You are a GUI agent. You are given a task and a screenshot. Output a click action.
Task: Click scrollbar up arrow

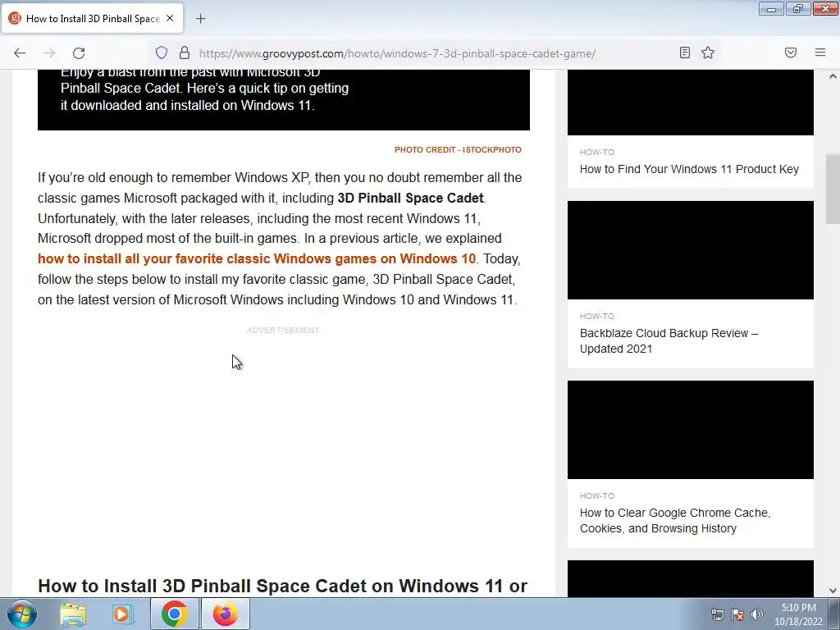click(833, 76)
